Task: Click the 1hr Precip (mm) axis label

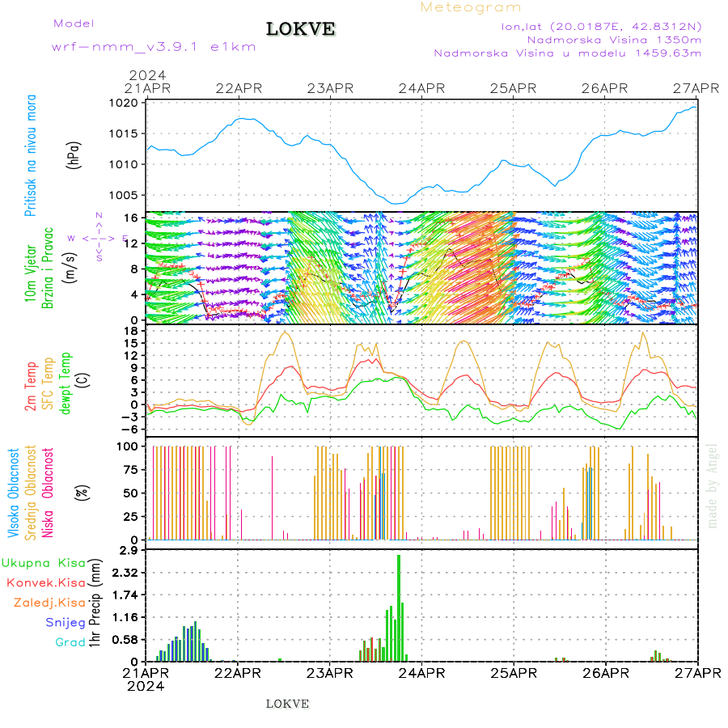Action: pyautogui.click(x=95, y=603)
